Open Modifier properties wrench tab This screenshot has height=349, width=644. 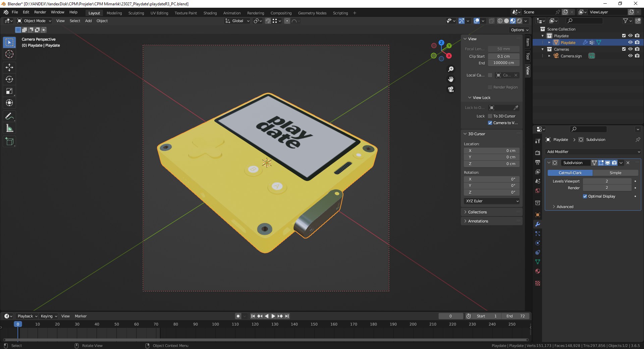point(538,224)
